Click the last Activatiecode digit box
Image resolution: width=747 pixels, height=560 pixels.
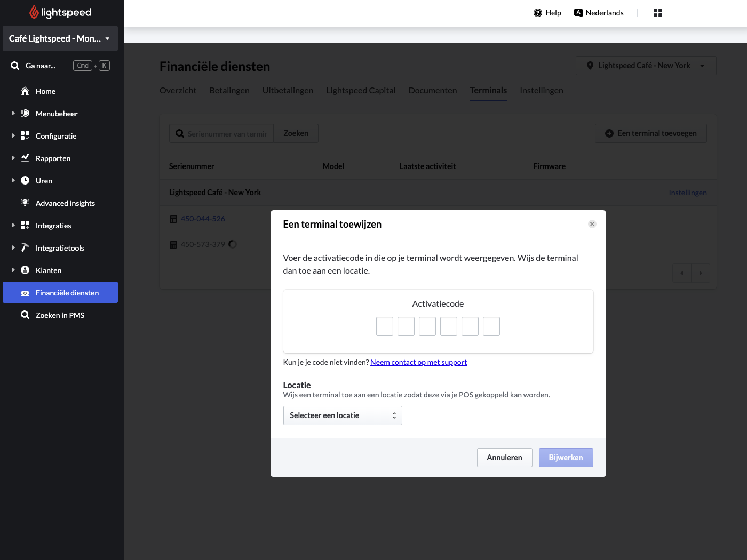[491, 326]
